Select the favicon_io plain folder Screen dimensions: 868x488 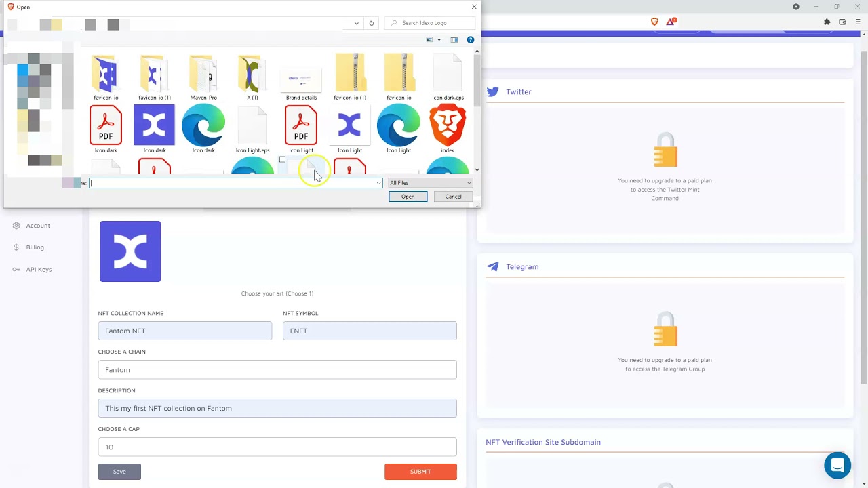(106, 77)
